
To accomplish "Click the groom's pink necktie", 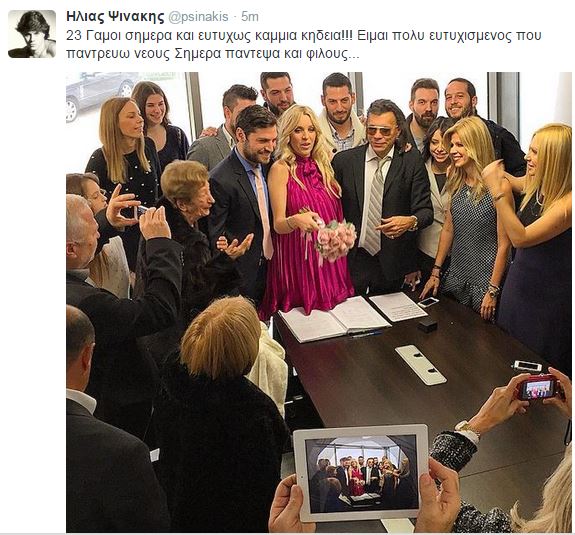I will 264,213.
